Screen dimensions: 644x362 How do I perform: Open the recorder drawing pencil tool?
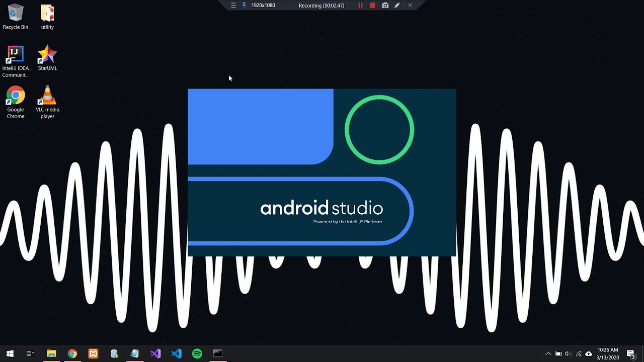[x=397, y=5]
